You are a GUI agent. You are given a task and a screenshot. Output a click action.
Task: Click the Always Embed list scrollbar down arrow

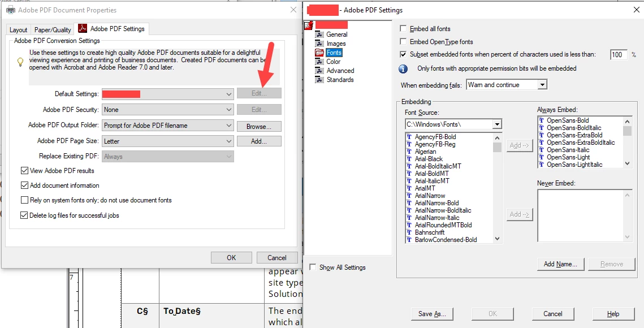(627, 163)
